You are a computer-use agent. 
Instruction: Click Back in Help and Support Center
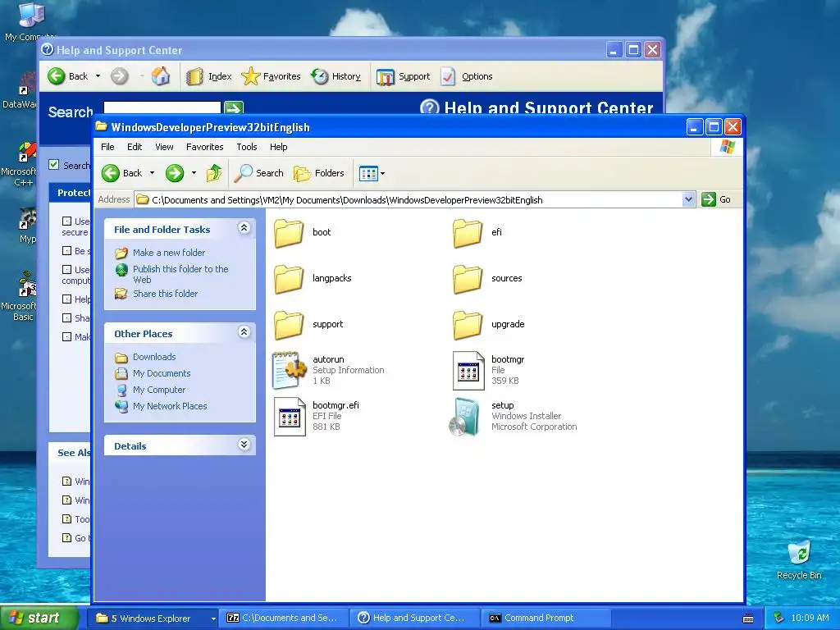click(68, 76)
